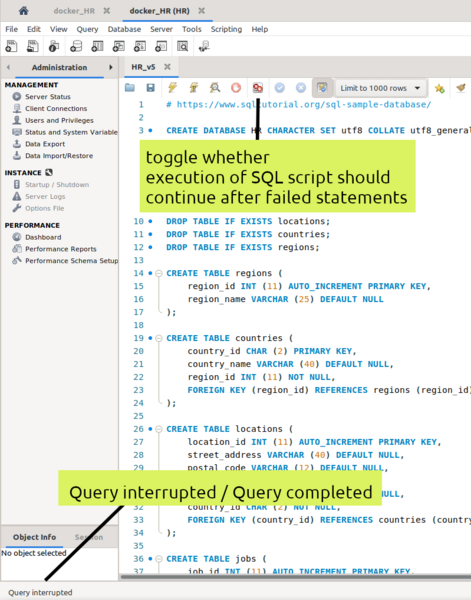Image resolution: width=471 pixels, height=600 pixels.
Task: Reconnect to DBMS icon
Action: coord(204,46)
